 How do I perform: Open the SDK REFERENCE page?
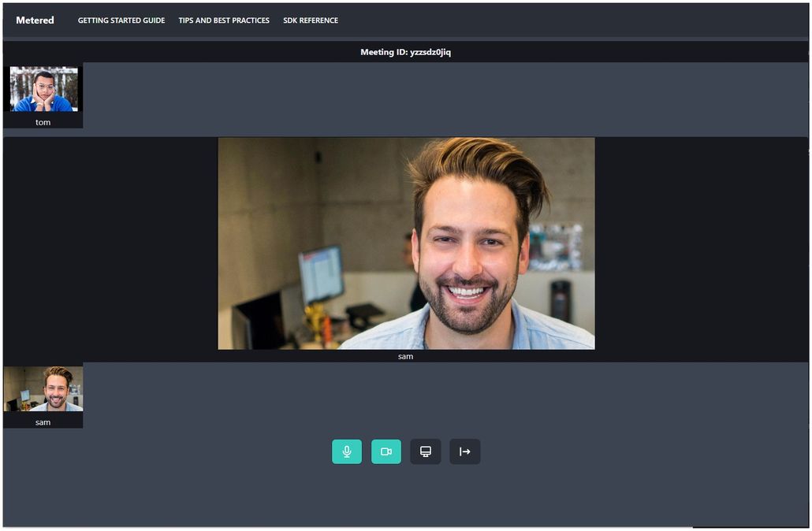click(x=311, y=20)
